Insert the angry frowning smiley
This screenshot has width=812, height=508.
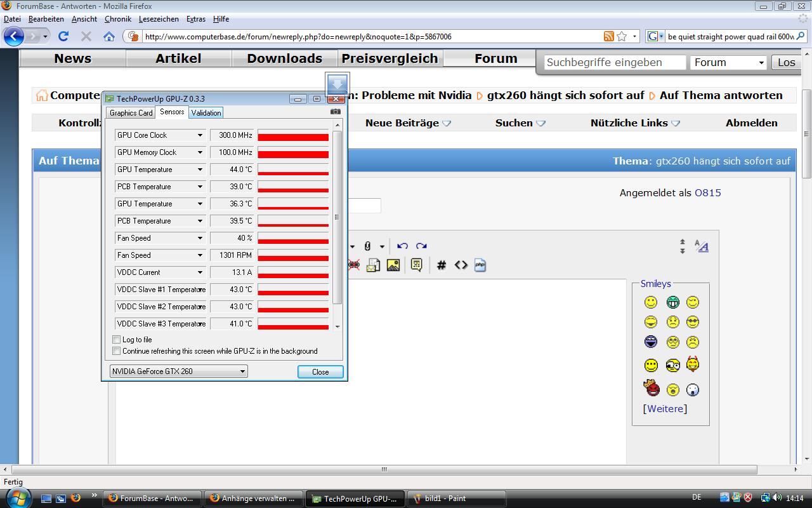[693, 342]
